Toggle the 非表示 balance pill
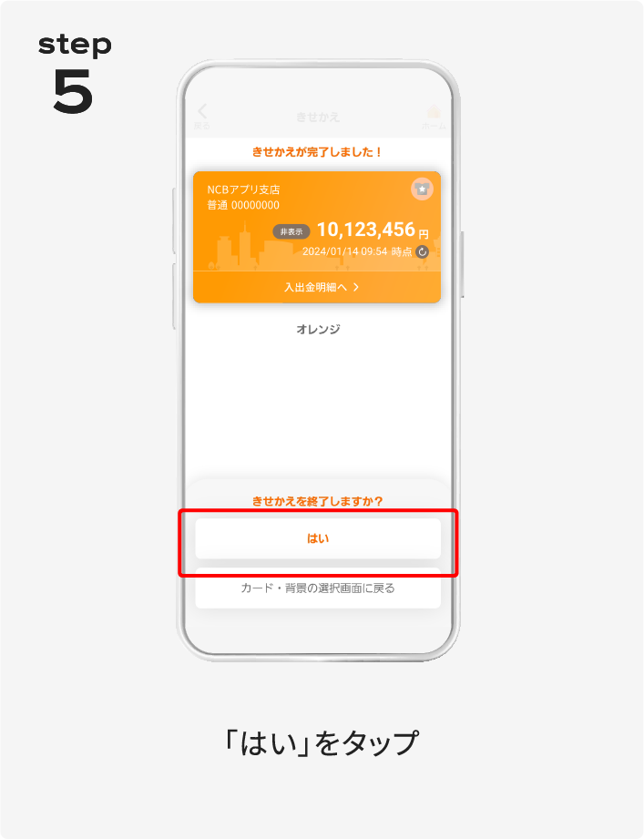 point(291,231)
